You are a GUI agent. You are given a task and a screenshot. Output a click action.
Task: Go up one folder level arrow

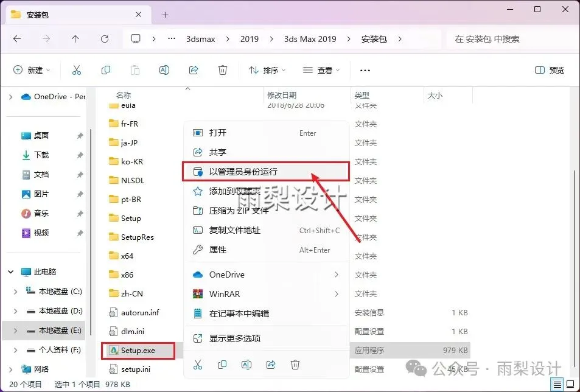click(75, 39)
